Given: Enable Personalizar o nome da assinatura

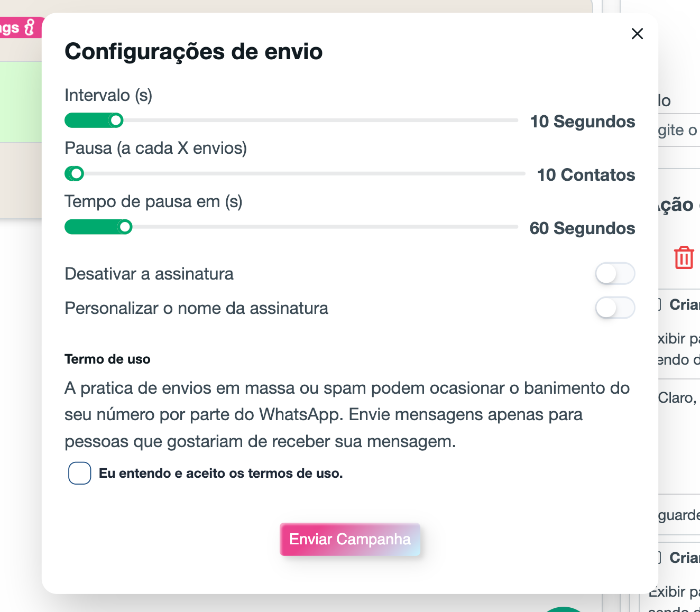Looking at the screenshot, I should tap(614, 308).
